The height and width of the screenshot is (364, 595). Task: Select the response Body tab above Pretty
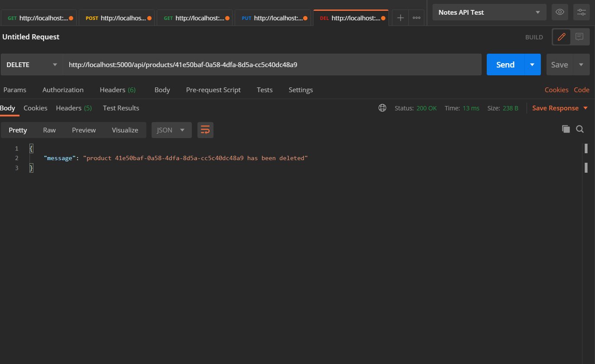click(8, 108)
